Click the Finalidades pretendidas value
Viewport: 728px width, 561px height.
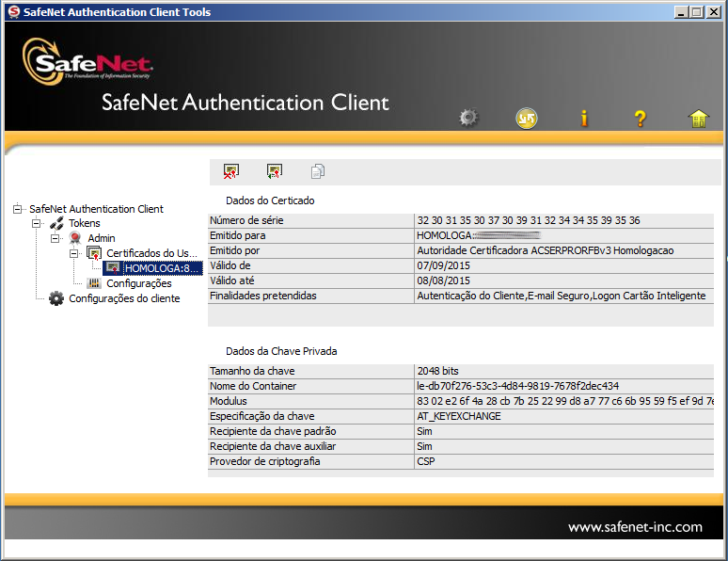(562, 296)
